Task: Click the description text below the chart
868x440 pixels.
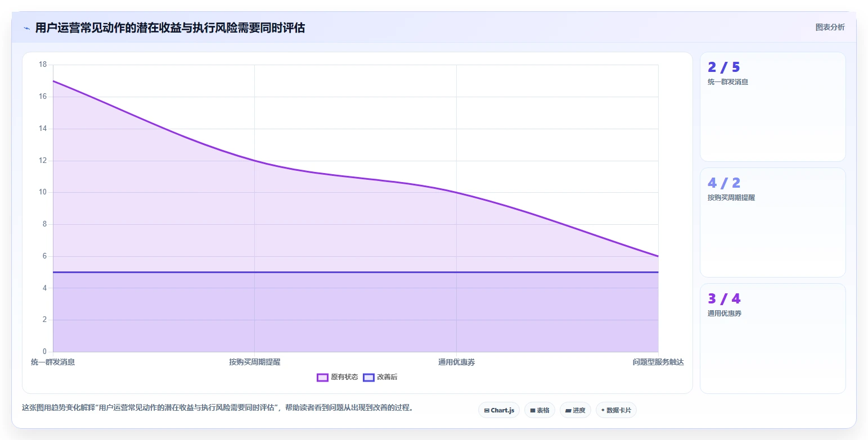Action: [218, 408]
